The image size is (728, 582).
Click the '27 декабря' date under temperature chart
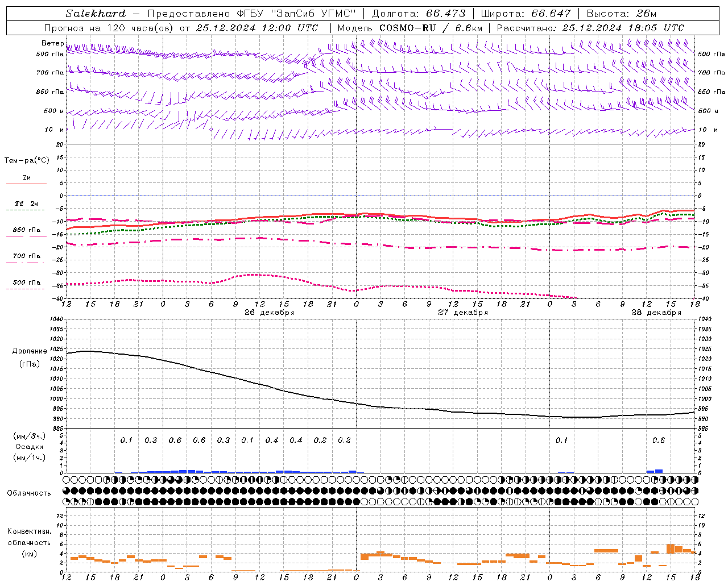pyautogui.click(x=462, y=313)
